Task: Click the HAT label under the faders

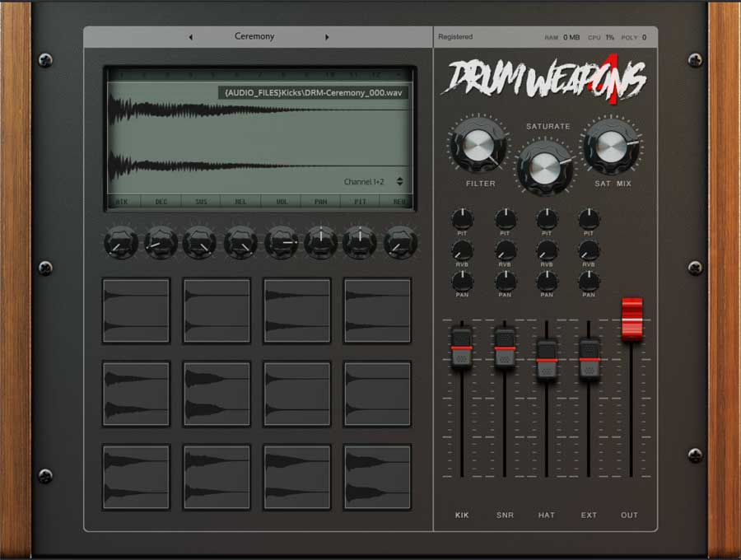Action: (x=547, y=515)
